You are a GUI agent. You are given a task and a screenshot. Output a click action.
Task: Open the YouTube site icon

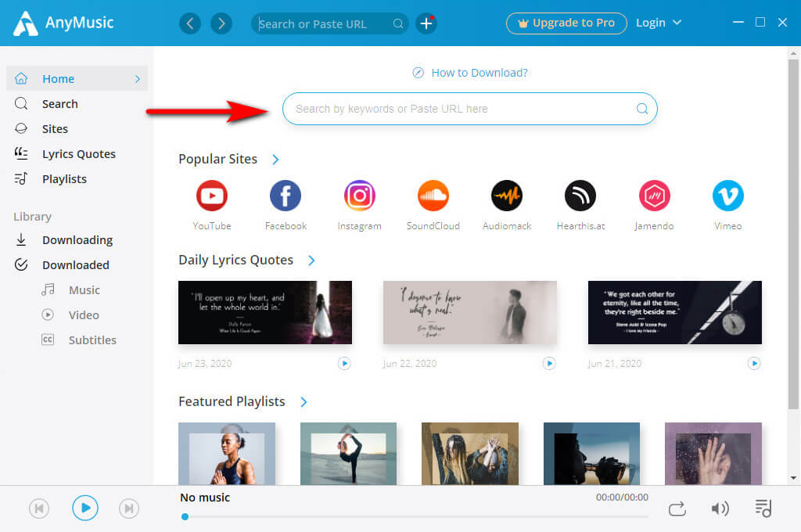click(x=211, y=196)
